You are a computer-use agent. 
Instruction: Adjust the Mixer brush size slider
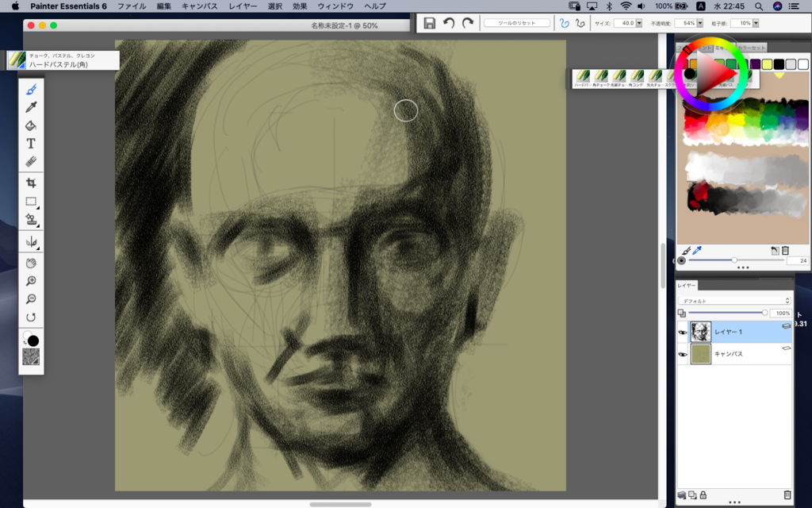click(734, 260)
